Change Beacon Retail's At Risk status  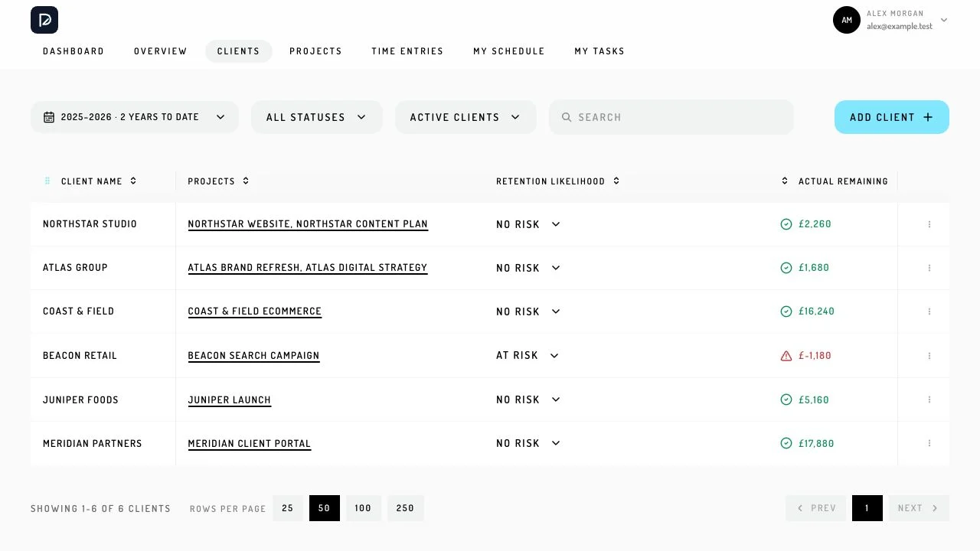[x=528, y=356]
